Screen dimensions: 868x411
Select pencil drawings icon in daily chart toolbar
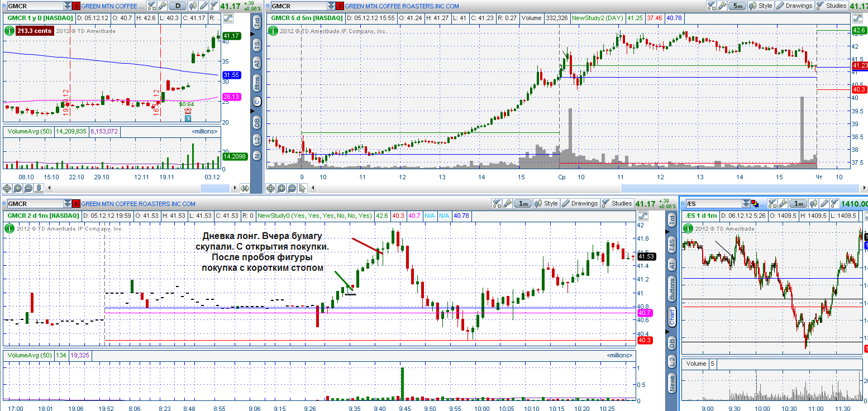pos(203,6)
